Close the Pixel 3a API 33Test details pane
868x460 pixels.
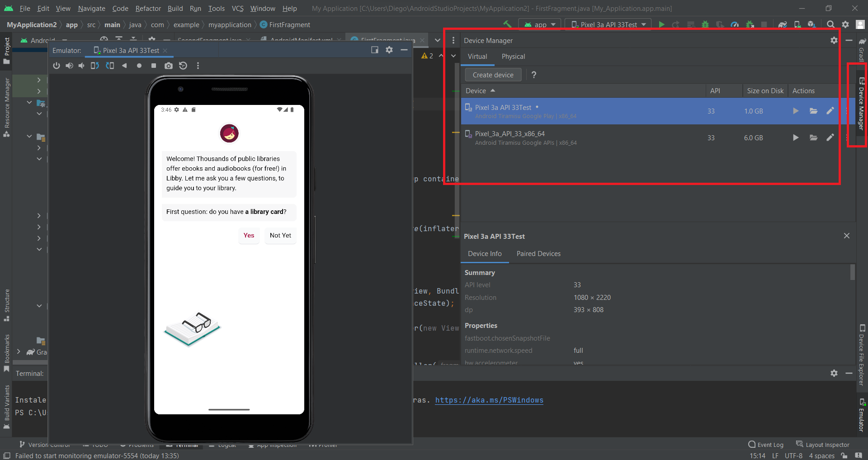(847, 236)
